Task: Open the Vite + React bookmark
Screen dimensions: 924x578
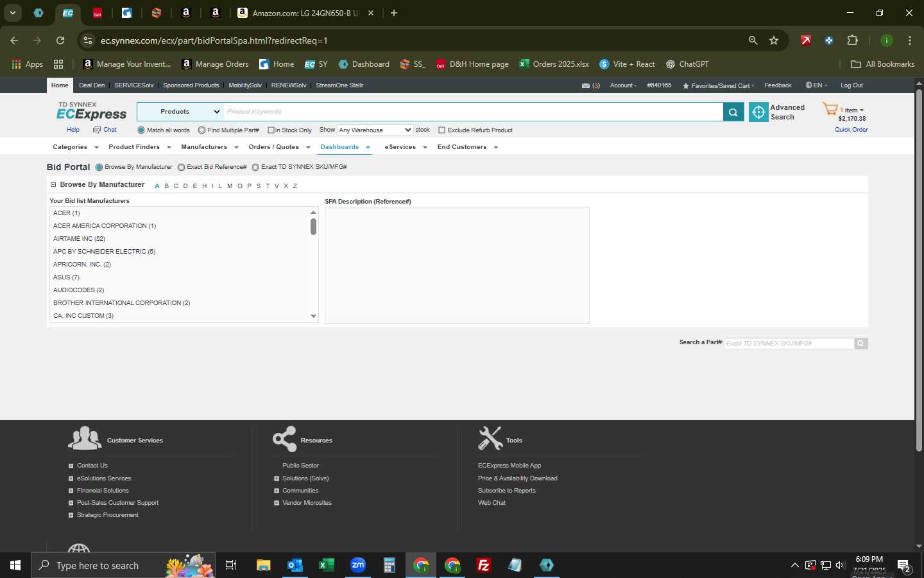Action: 627,64
